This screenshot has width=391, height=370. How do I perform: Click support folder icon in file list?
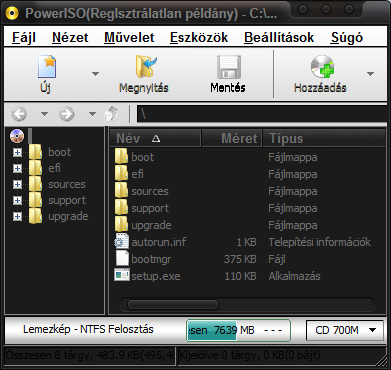point(121,208)
